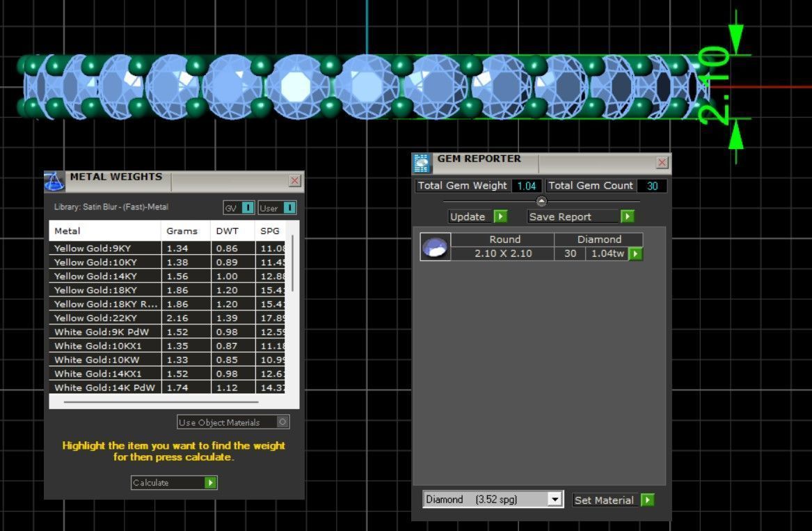
Task: Click the Calculate button
Action: click(174, 483)
